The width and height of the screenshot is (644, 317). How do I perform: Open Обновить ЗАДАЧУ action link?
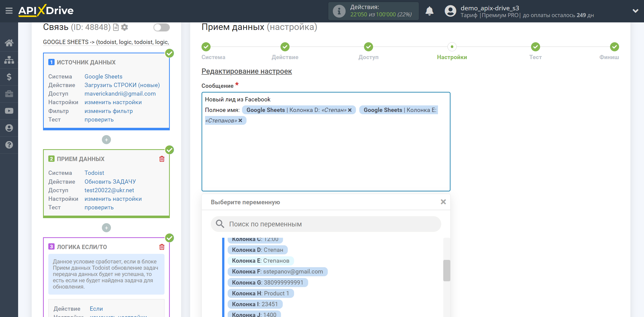coord(110,182)
